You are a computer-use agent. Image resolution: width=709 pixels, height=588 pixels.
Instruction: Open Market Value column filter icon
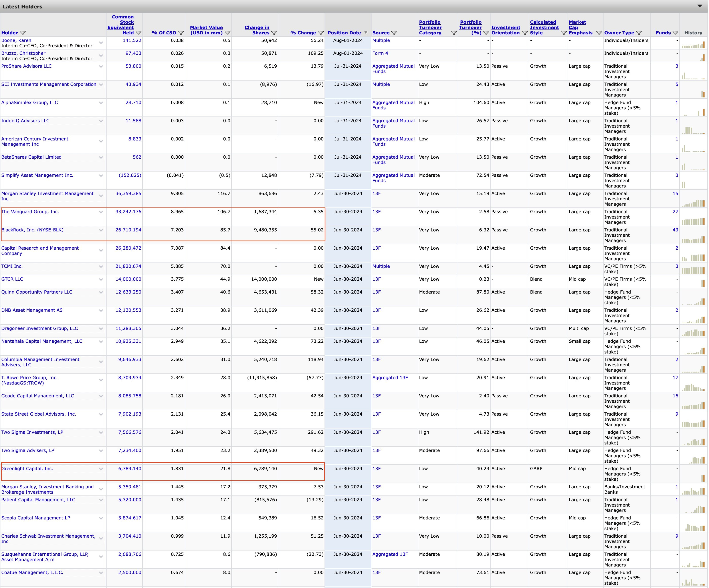click(228, 33)
